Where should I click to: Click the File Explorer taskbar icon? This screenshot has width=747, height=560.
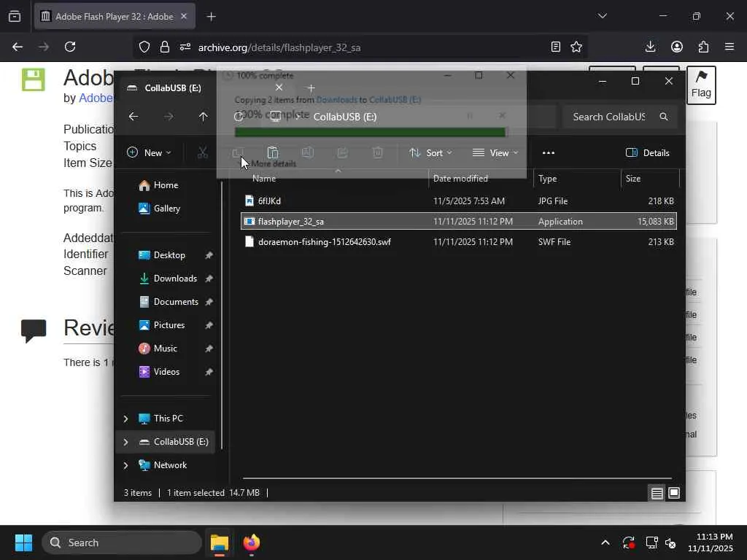tap(220, 542)
